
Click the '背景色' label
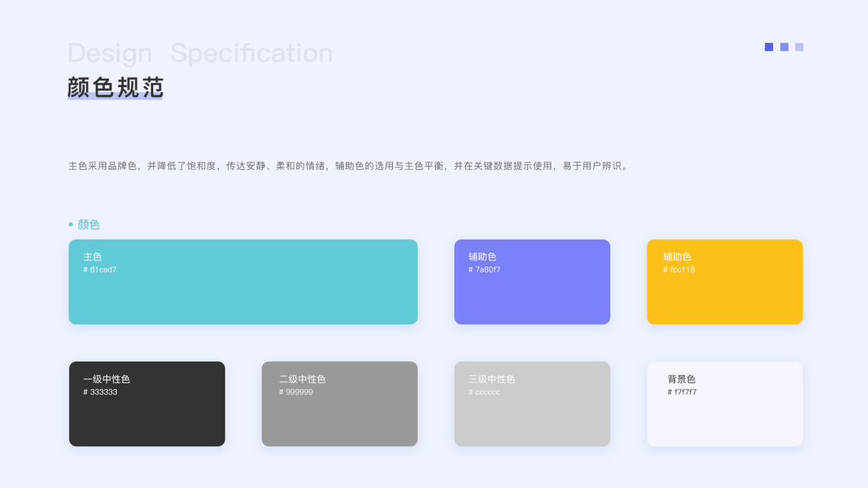point(682,379)
